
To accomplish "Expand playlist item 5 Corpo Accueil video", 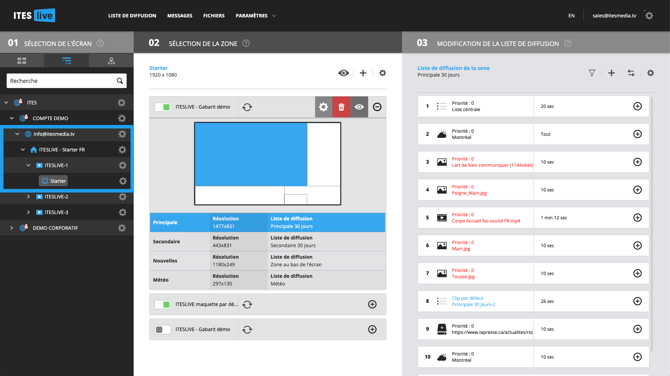I will pyautogui.click(x=637, y=218).
